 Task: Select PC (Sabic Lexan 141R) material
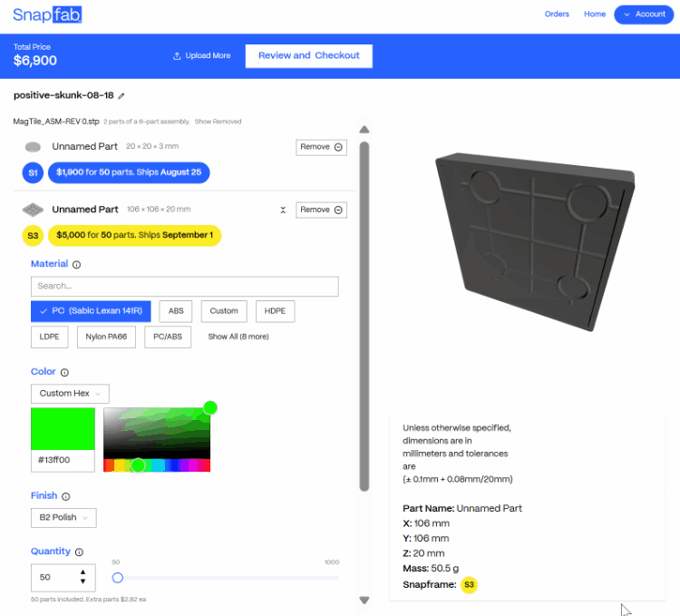point(91,311)
